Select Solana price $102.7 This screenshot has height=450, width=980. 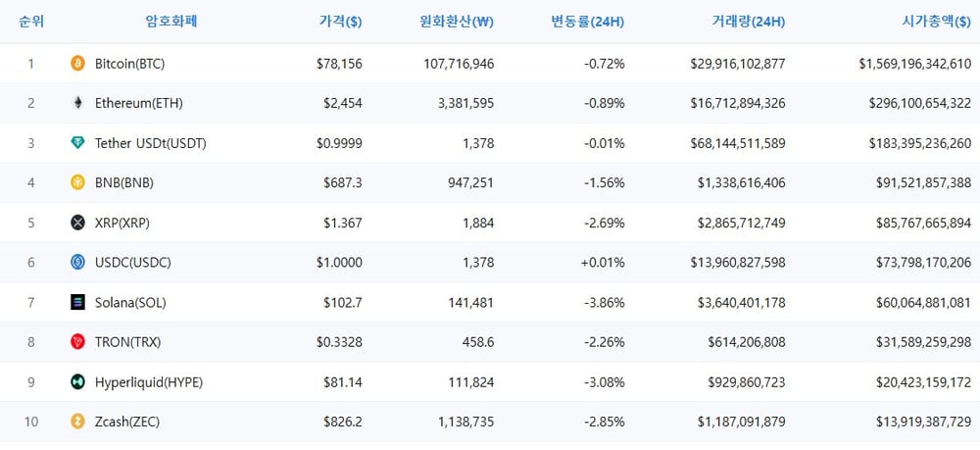pyautogui.click(x=343, y=303)
